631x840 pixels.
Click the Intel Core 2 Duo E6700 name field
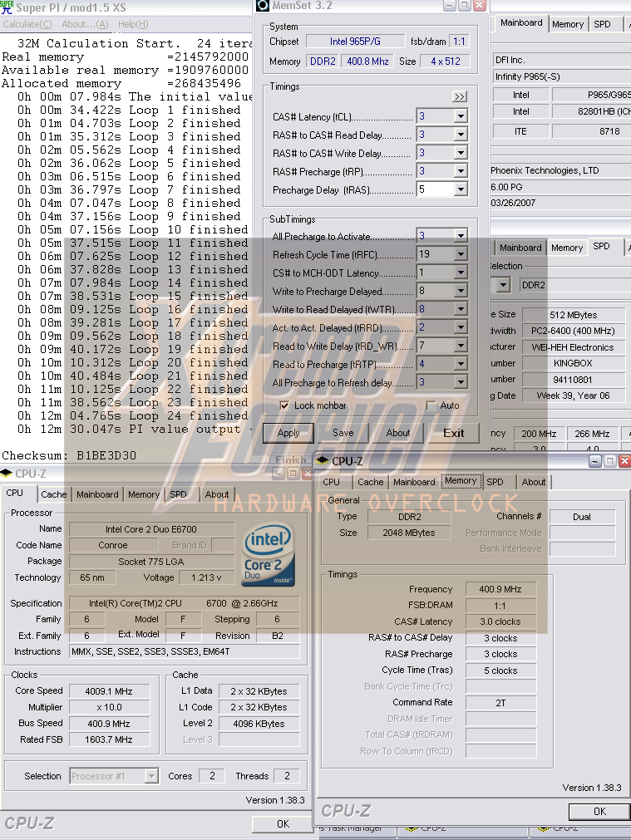click(151, 529)
